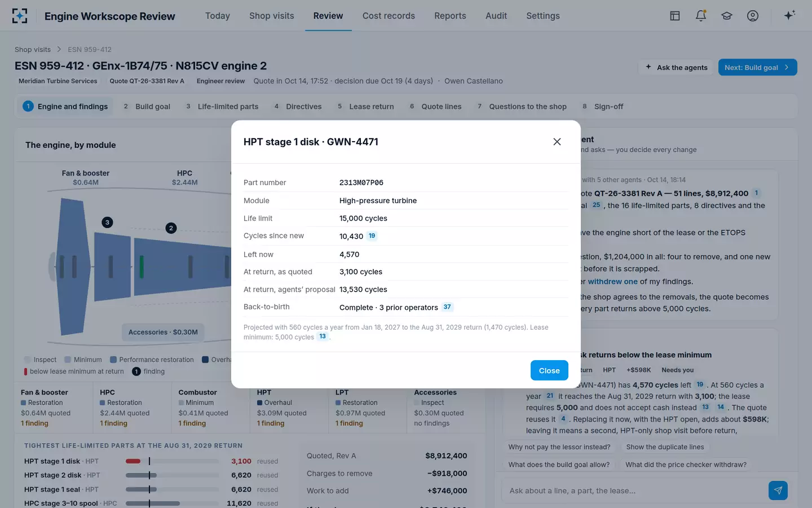This screenshot has width=812, height=508.
Task: Click finding marker 2 on engine diagram
Action: (x=171, y=228)
